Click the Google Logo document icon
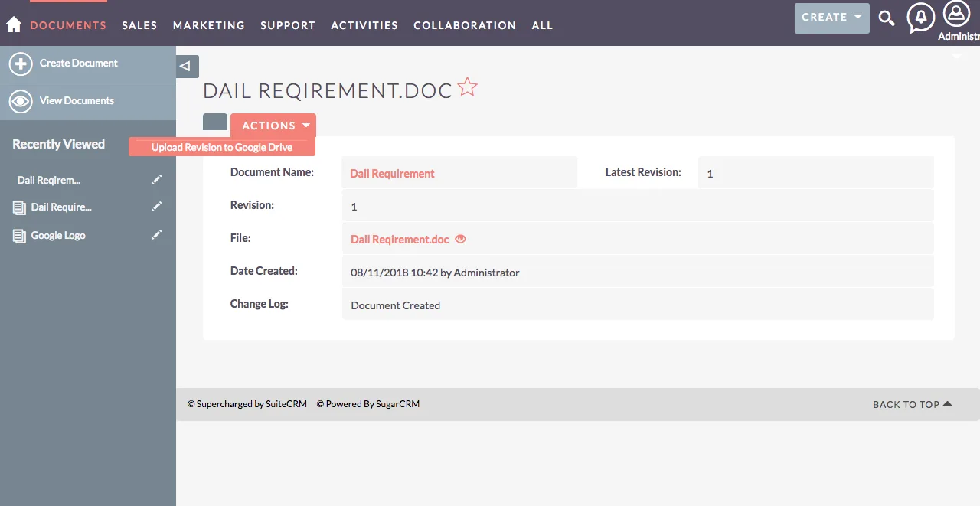980x506 pixels. (19, 236)
